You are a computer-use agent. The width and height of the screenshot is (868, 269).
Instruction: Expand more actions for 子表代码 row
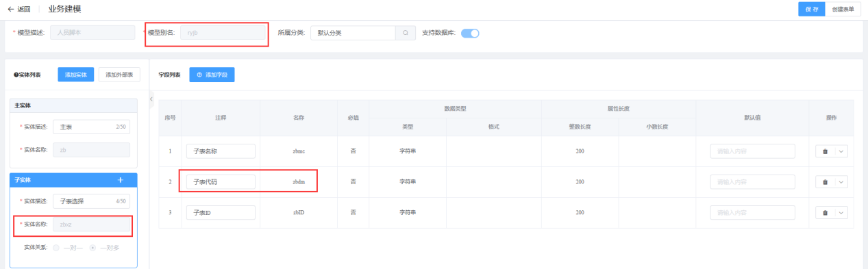point(841,182)
